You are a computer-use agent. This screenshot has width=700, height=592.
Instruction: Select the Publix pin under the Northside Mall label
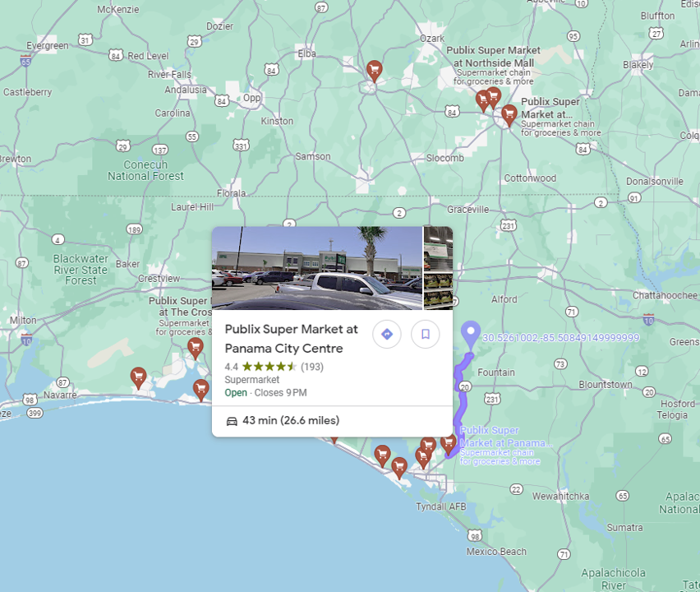pyautogui.click(x=493, y=98)
